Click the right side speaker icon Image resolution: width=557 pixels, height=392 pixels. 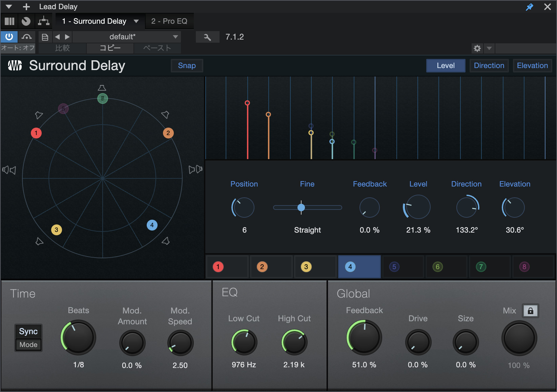[195, 169]
